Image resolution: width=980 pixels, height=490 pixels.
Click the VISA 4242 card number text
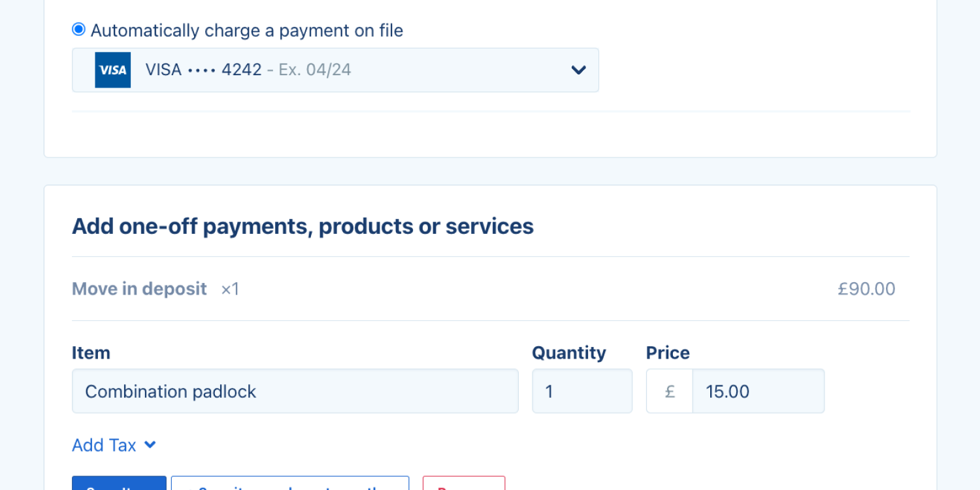tap(203, 70)
